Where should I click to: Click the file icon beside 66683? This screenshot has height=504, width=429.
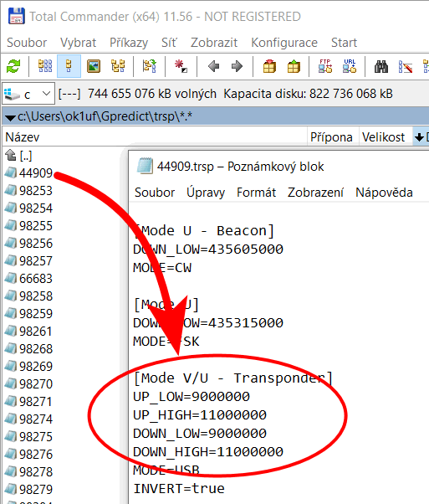tap(11, 278)
